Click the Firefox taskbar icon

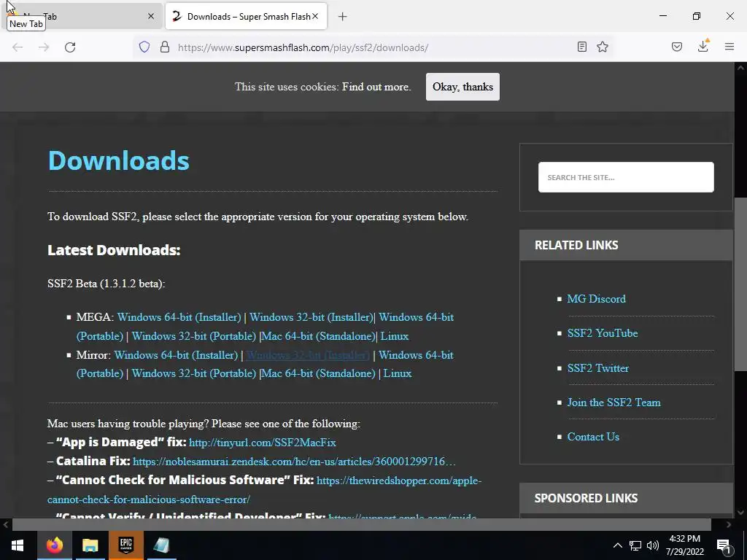click(x=54, y=545)
